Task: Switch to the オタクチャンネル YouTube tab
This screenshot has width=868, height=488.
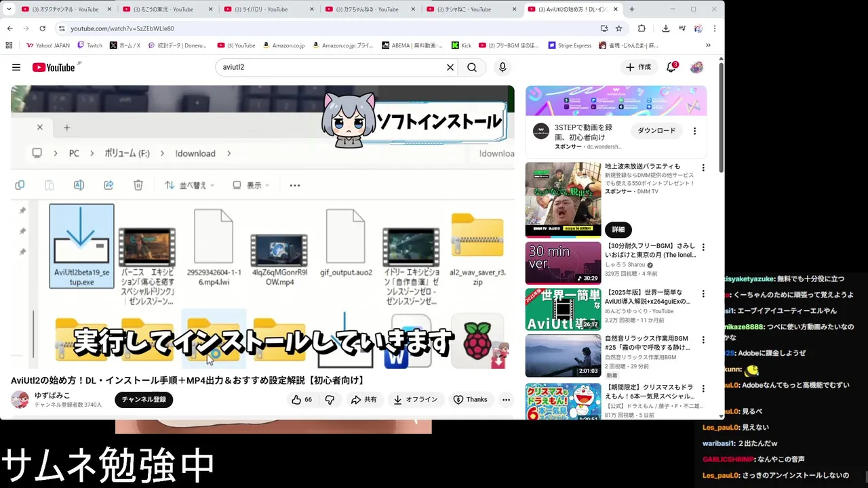Action: (65, 9)
